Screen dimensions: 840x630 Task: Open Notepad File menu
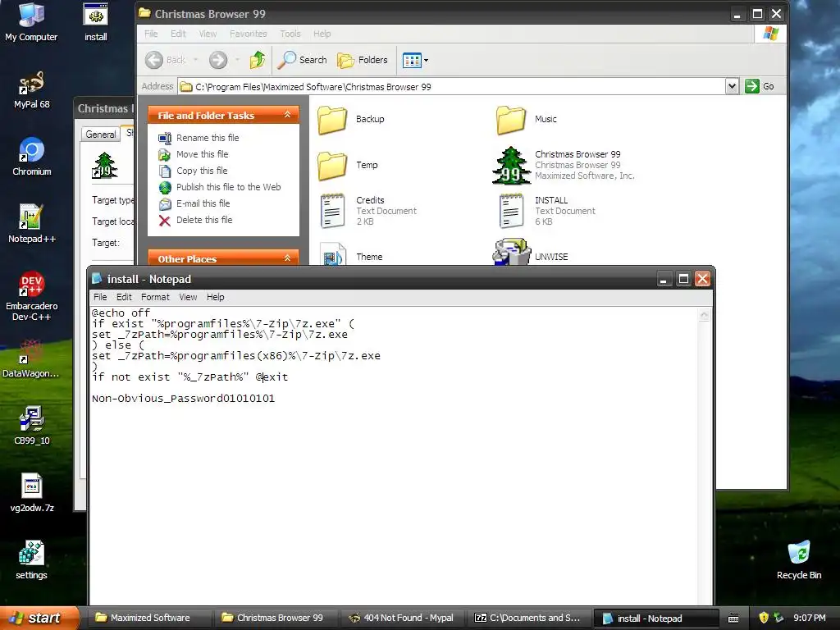click(x=100, y=297)
